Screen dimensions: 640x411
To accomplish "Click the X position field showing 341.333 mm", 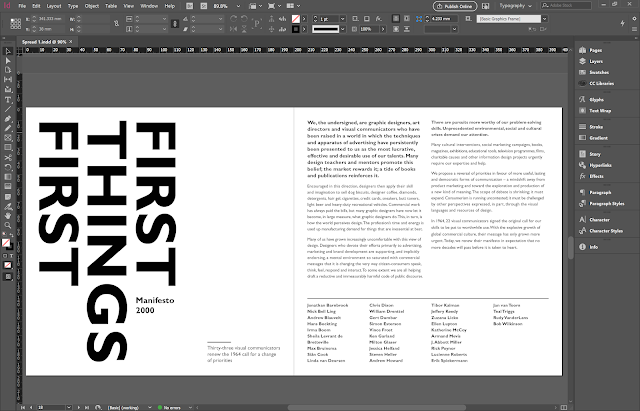I will pyautogui.click(x=50, y=19).
